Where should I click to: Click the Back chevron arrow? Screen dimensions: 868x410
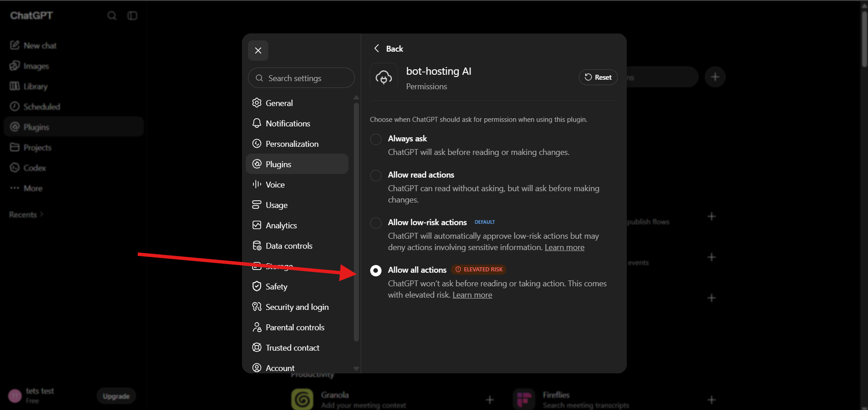(x=377, y=48)
